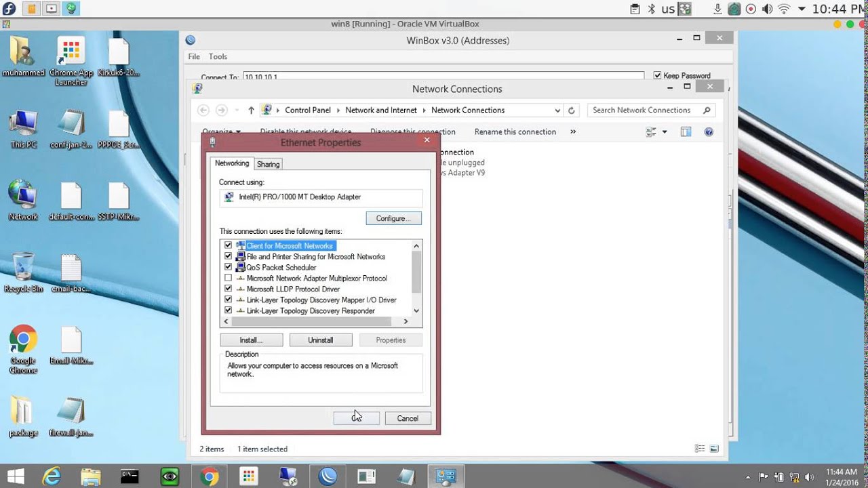Switch to large icons view in status bar
This screenshot has width=868, height=488.
[714, 449]
